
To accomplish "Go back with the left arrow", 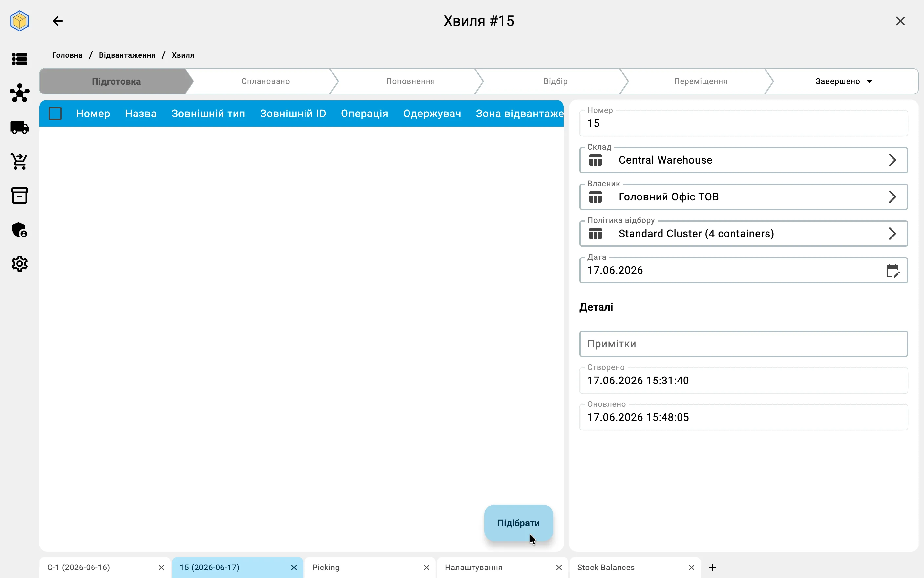I will point(58,21).
